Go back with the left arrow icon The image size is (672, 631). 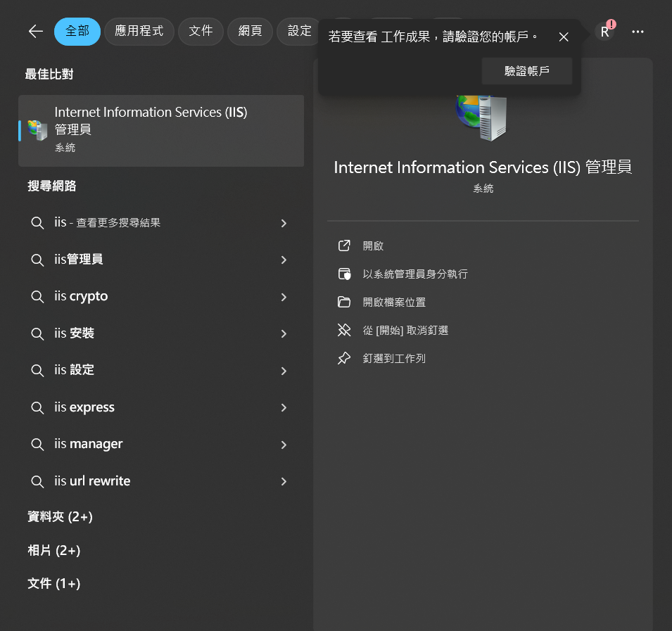click(36, 31)
